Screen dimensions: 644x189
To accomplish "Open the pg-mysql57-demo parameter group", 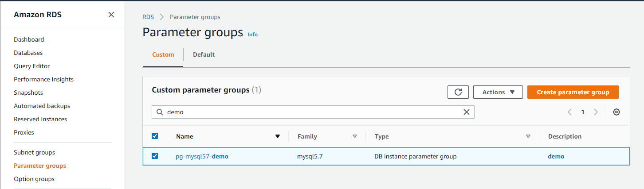I will point(202,156).
